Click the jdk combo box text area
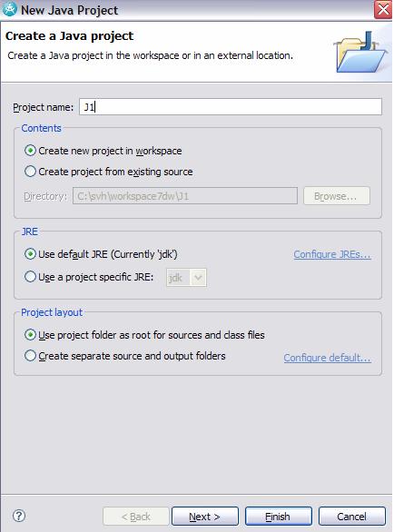Viewport: 394px width, 532px height. click(x=178, y=278)
